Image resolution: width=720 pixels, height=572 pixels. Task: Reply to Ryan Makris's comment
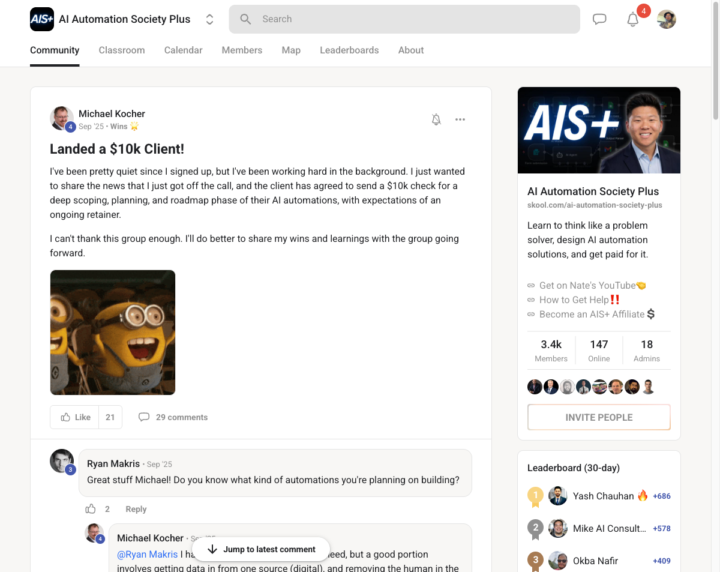coord(136,509)
